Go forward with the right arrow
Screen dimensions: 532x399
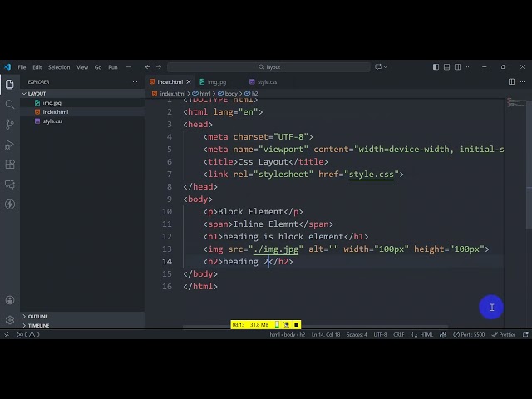[x=159, y=67]
